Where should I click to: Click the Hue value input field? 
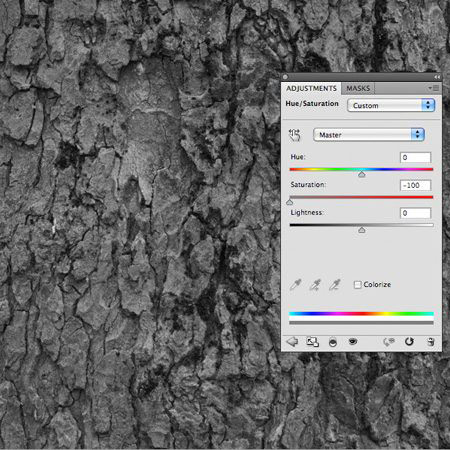pos(415,157)
